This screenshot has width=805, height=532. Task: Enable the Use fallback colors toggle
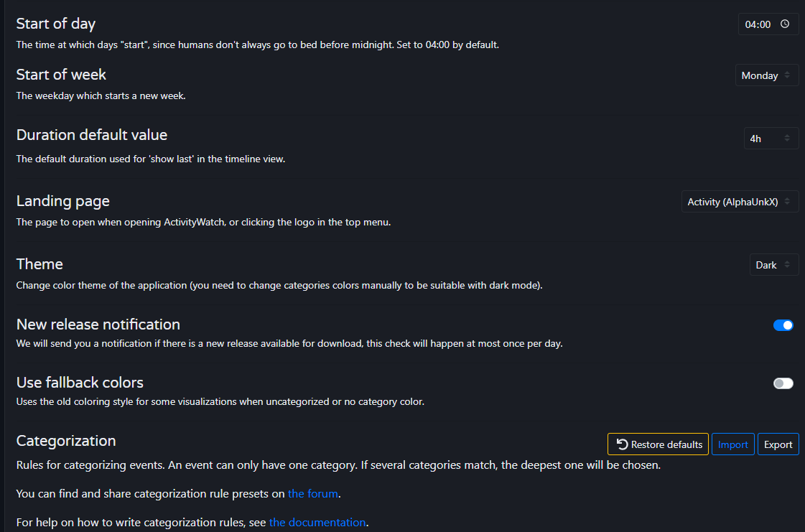[x=783, y=383]
